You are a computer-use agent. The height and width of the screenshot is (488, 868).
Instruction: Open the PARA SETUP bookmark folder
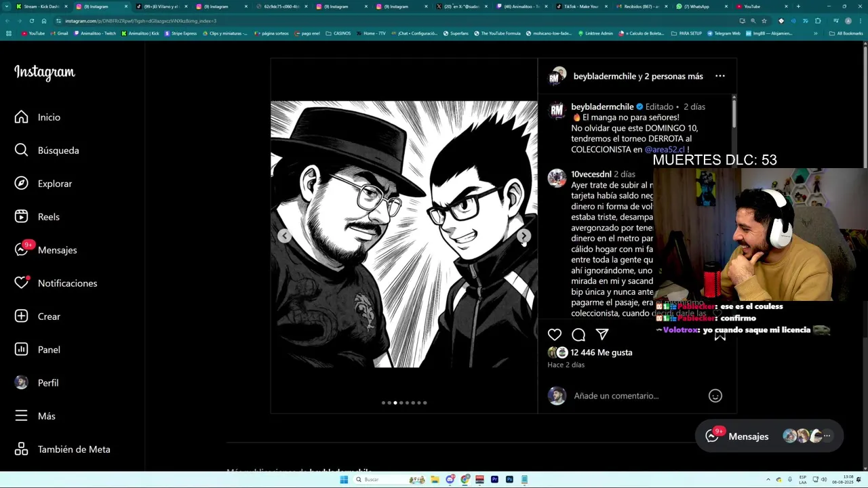tap(687, 33)
